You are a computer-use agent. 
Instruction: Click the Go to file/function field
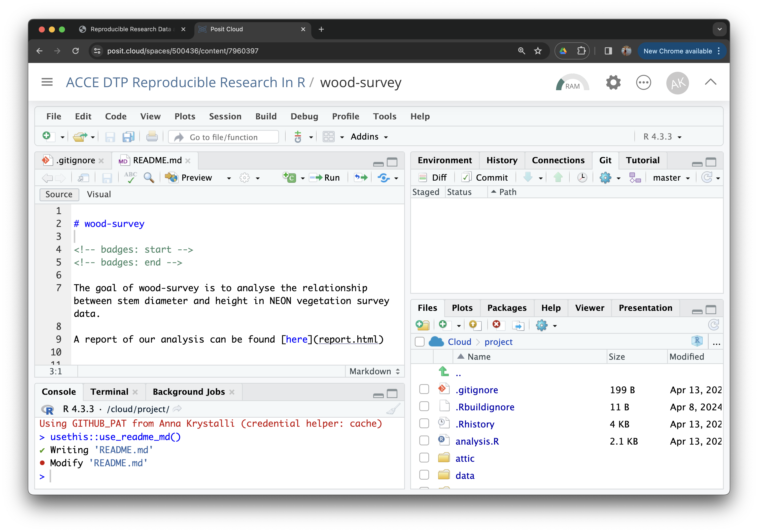224,137
